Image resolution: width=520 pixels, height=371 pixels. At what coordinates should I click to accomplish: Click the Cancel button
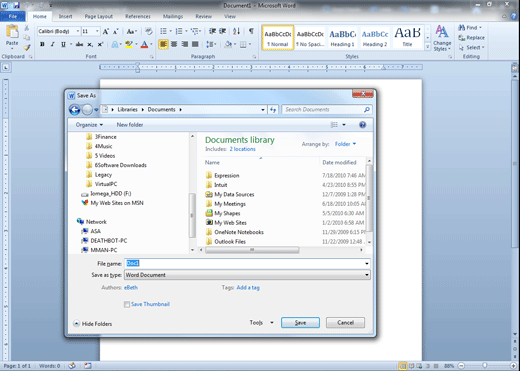345,323
